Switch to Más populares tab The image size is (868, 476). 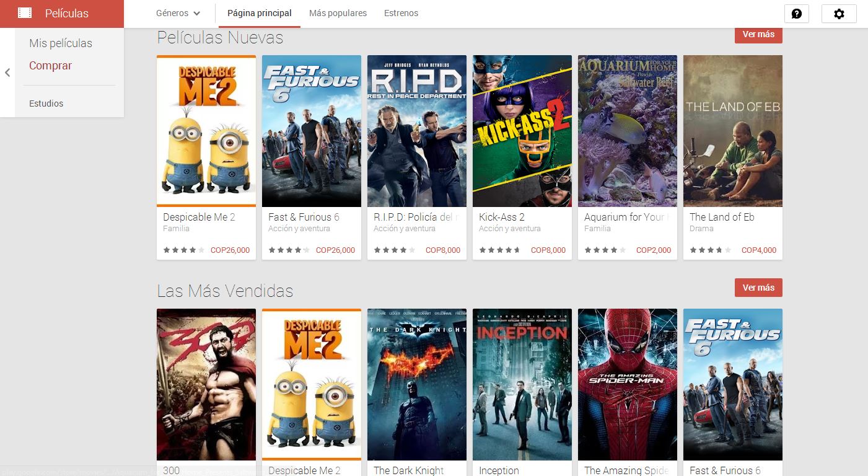point(338,13)
